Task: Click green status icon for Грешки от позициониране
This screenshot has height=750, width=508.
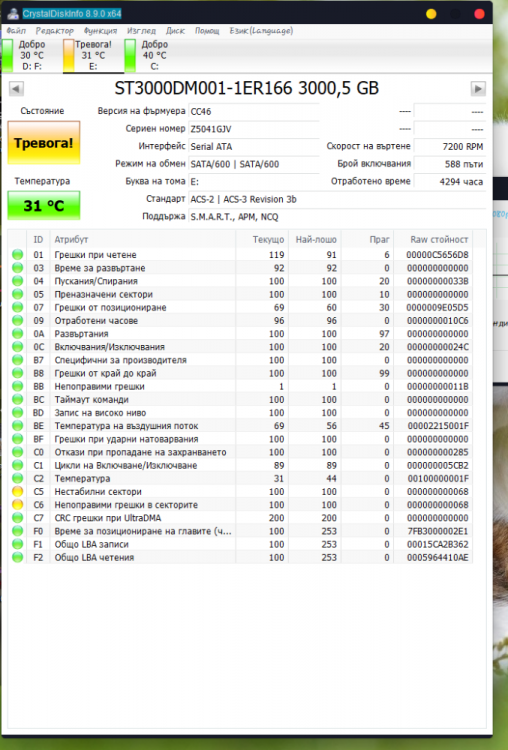Action: (18, 307)
